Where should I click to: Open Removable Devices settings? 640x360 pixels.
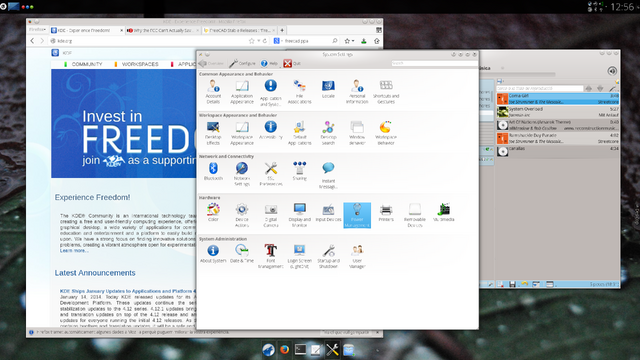click(415, 216)
